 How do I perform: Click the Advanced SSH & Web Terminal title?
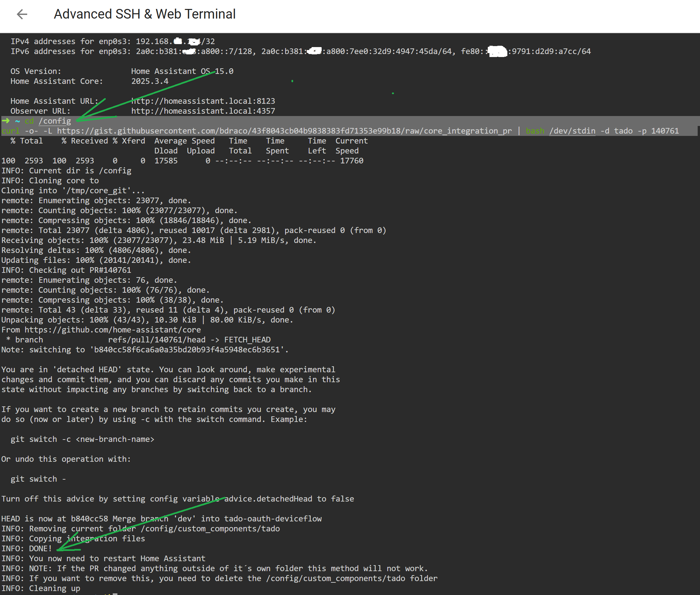(144, 14)
